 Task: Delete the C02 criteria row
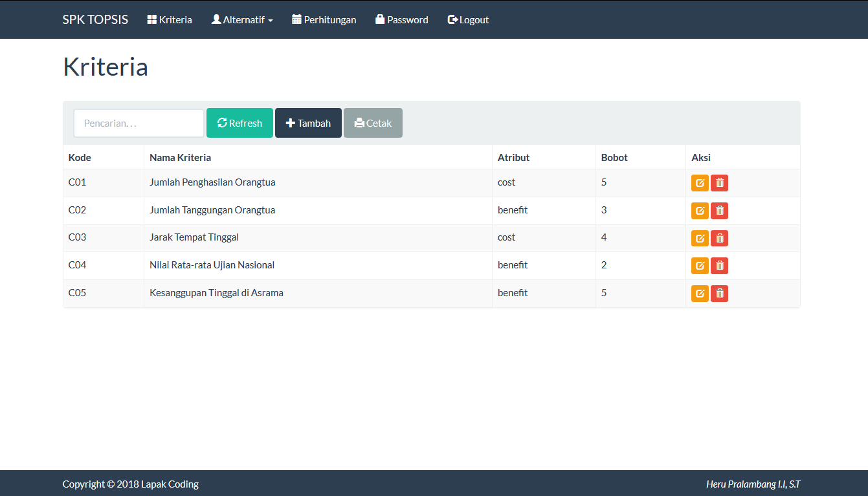coord(719,211)
